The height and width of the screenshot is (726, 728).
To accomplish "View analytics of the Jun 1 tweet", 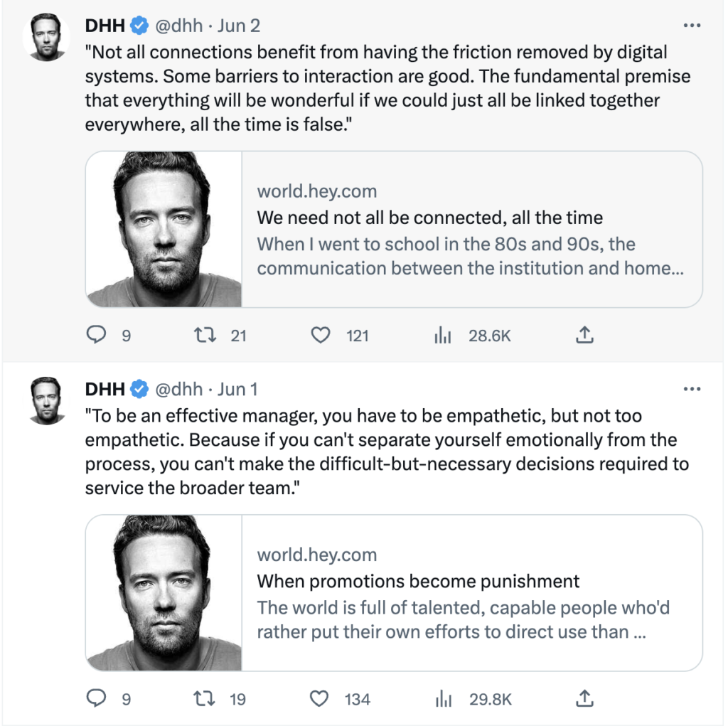I will [443, 700].
